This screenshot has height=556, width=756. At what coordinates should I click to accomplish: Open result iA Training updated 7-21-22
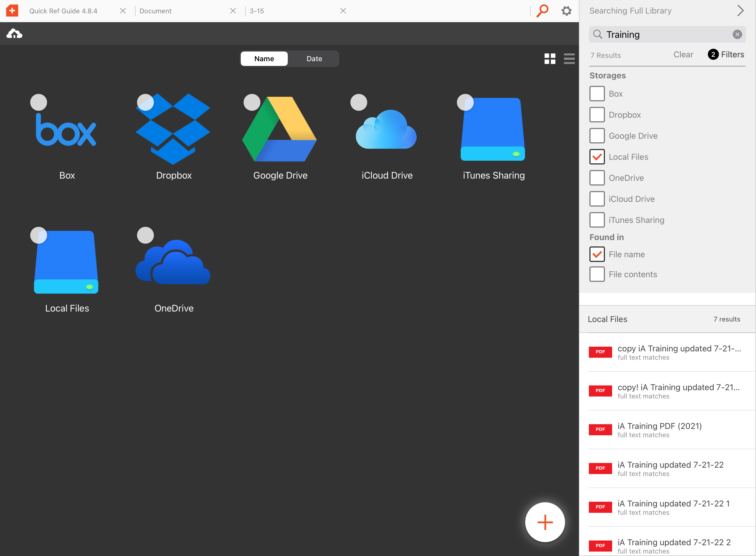coord(667,468)
